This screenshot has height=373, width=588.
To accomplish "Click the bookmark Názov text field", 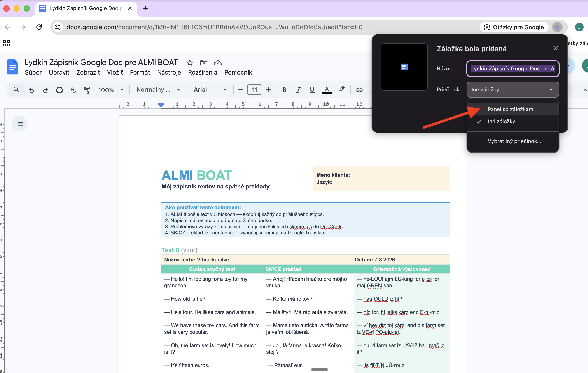I will [513, 69].
